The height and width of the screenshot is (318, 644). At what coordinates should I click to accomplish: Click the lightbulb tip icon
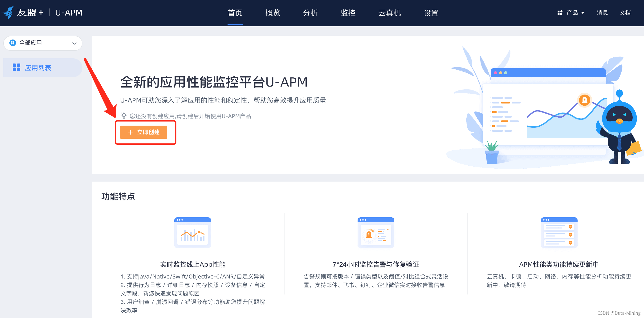click(124, 115)
